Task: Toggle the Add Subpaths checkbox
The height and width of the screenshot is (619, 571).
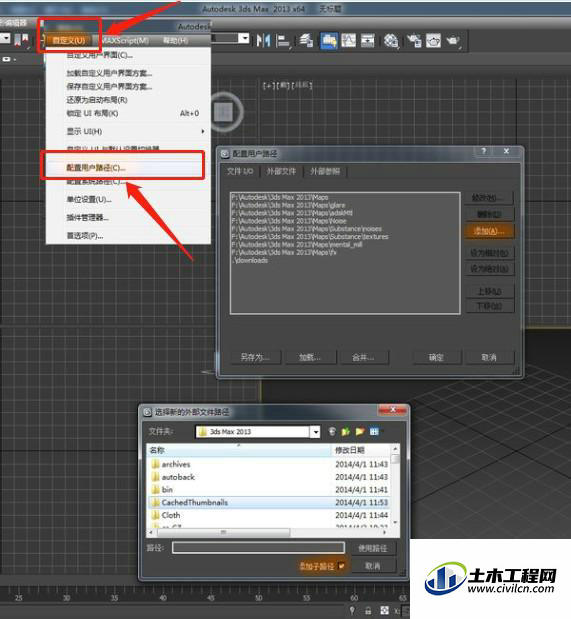Action: pyautogui.click(x=342, y=566)
